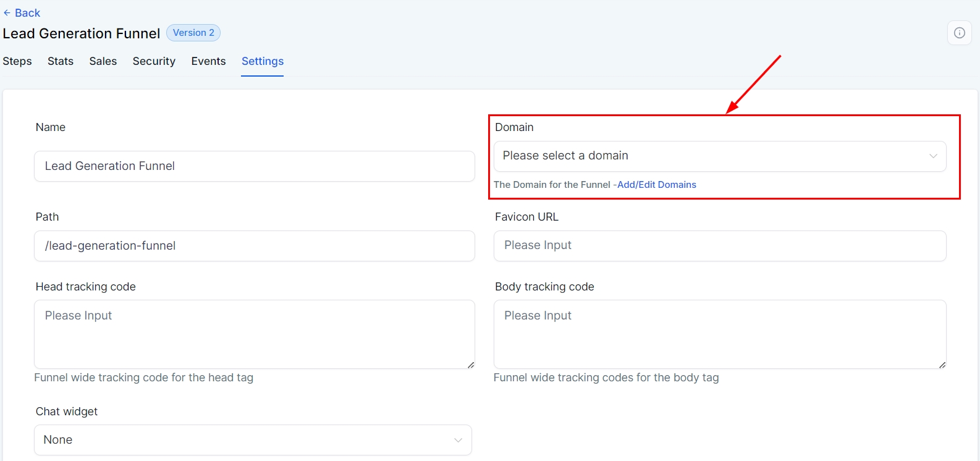Open the Add/Edit Domains link
Viewport: 980px width, 461px height.
point(656,185)
